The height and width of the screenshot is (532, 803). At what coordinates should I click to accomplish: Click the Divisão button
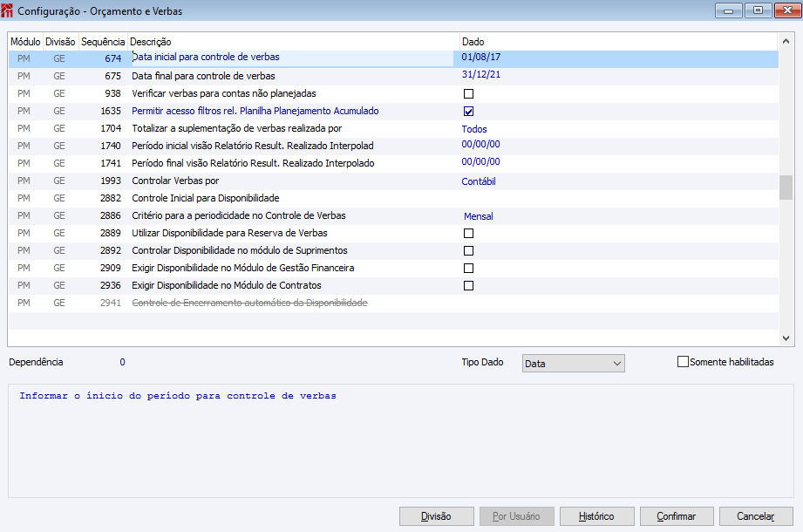pos(436,516)
